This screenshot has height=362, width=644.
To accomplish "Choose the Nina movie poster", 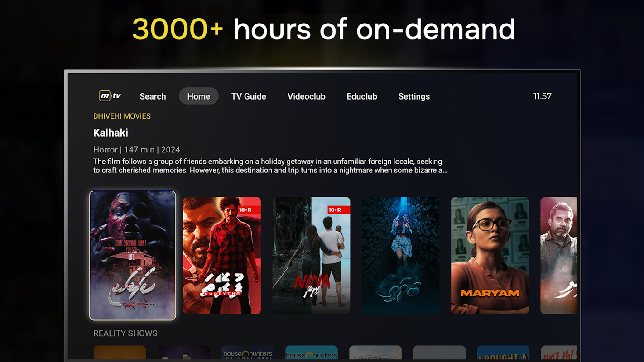I will point(311,256).
